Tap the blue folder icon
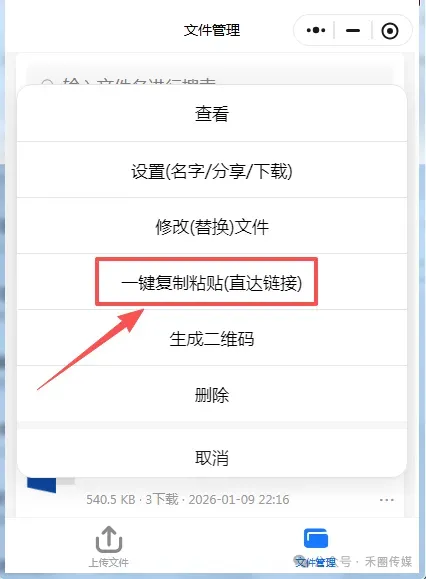426x579 pixels. (x=316, y=538)
